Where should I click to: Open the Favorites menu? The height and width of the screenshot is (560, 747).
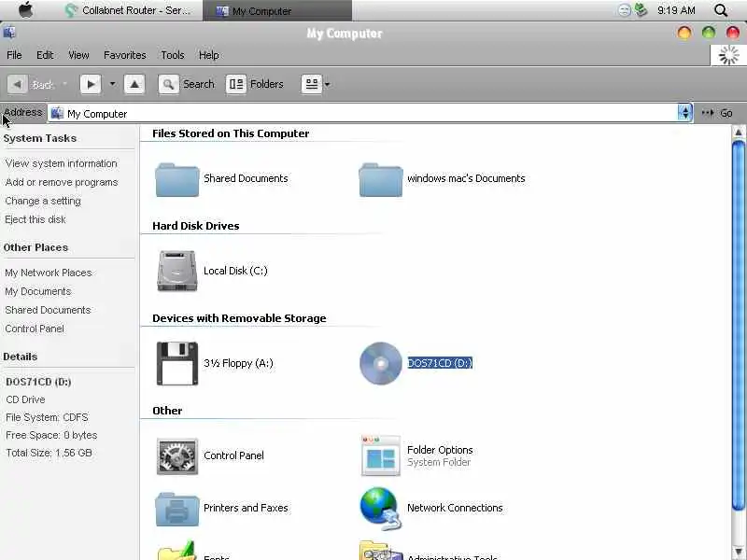point(125,55)
